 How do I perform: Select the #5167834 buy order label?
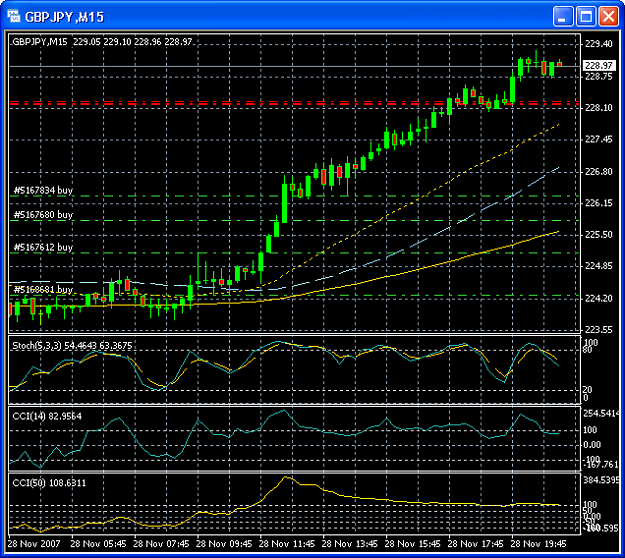(43, 190)
